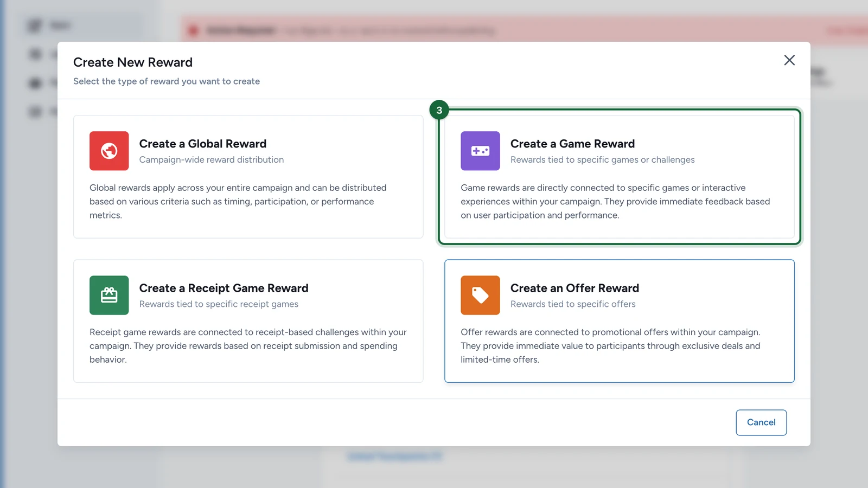Pick the Create a Receipt Game Reward heading

[x=224, y=288]
